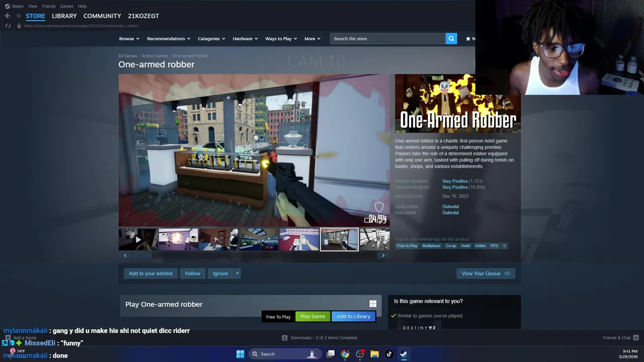Open the Help menu
This screenshot has height=362, width=644.
[x=83, y=6]
